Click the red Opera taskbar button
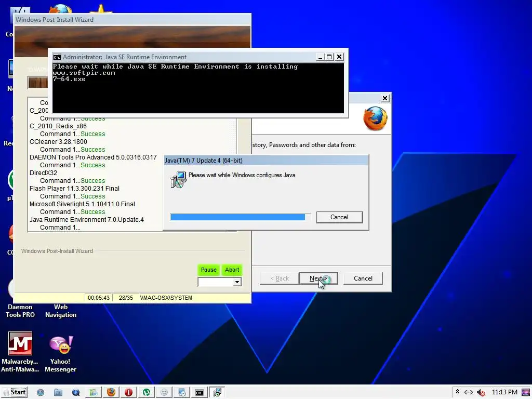 click(129, 392)
